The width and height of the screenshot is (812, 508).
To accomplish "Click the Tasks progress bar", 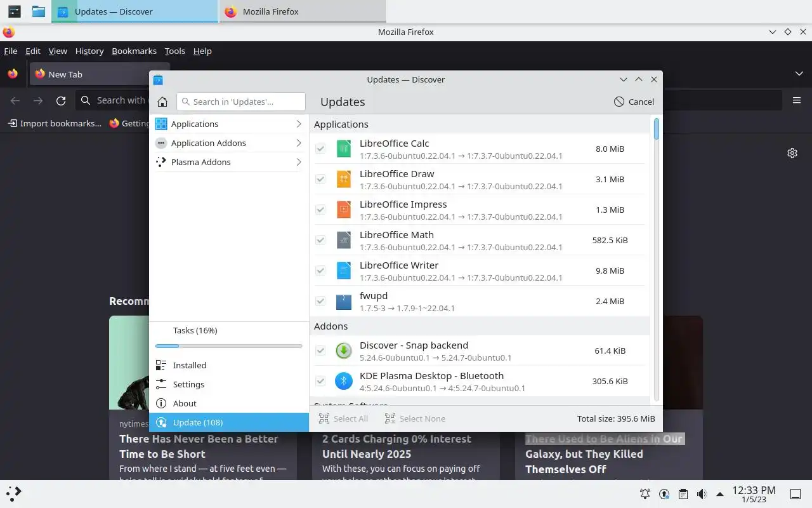I will point(229,346).
